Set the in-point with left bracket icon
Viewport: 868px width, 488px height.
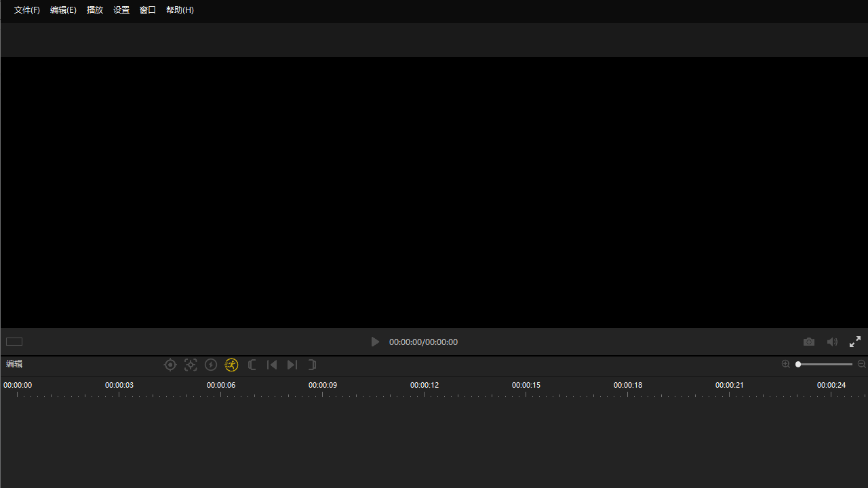(252, 365)
